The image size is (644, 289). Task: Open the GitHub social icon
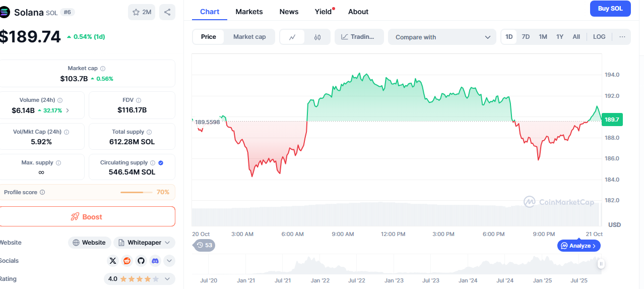click(x=141, y=261)
